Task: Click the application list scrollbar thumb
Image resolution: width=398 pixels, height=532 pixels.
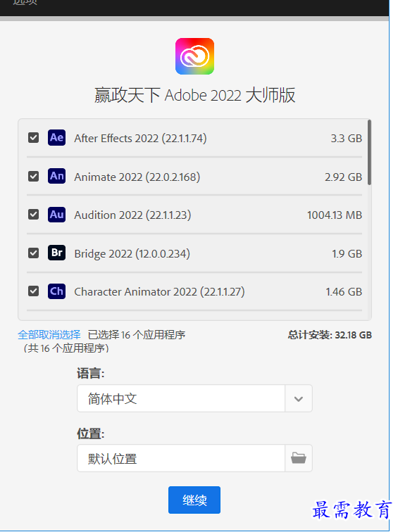Action: (x=369, y=152)
